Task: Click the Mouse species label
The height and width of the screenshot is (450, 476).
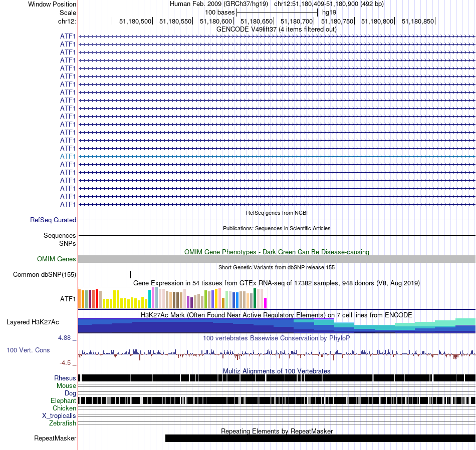Action: [x=66, y=386]
